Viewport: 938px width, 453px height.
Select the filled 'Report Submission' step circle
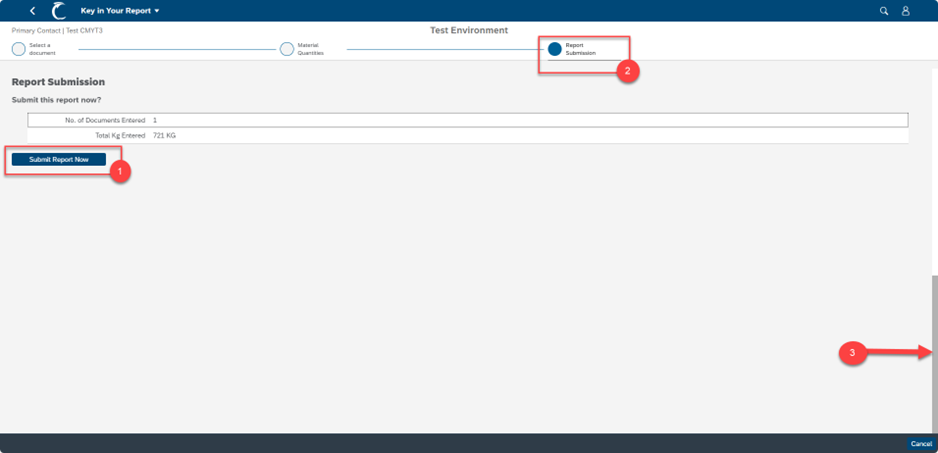555,49
